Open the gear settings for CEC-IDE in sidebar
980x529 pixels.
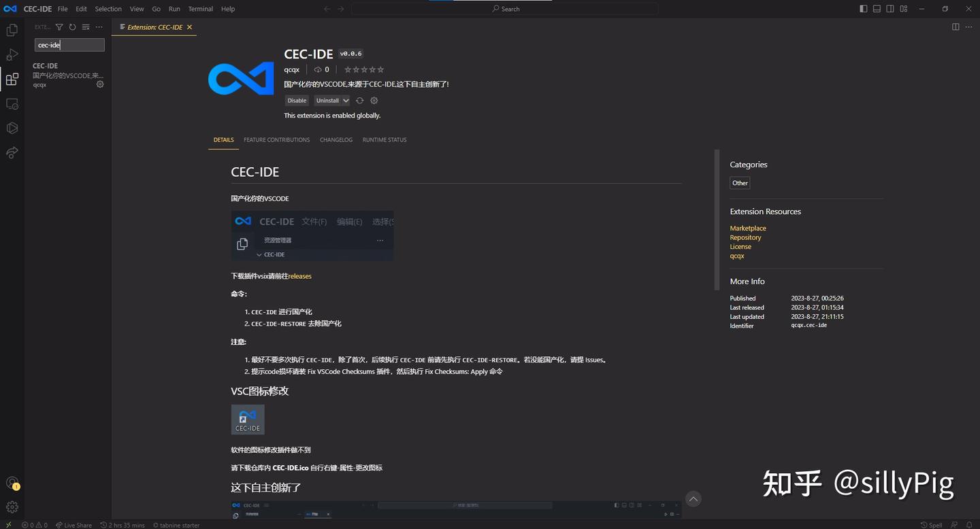coord(99,84)
